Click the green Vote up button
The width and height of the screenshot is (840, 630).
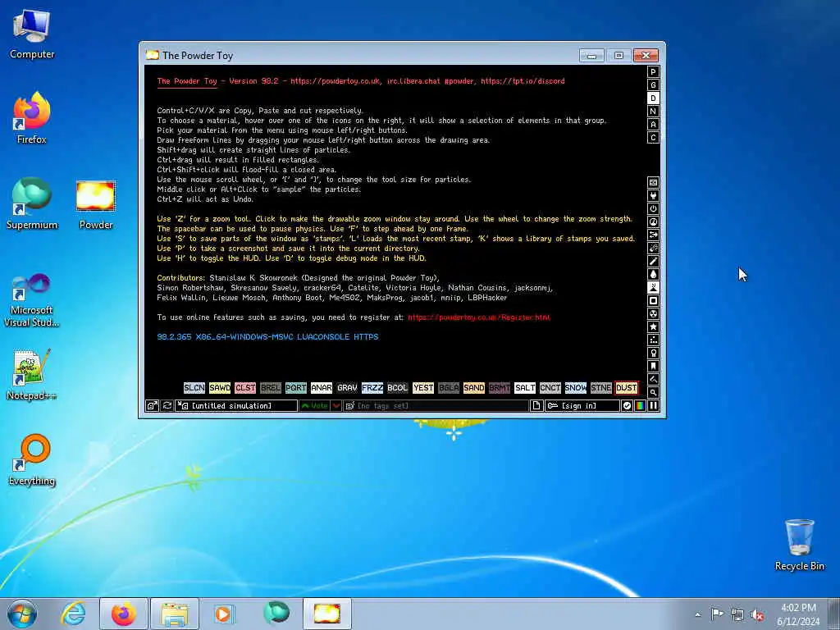[314, 406]
